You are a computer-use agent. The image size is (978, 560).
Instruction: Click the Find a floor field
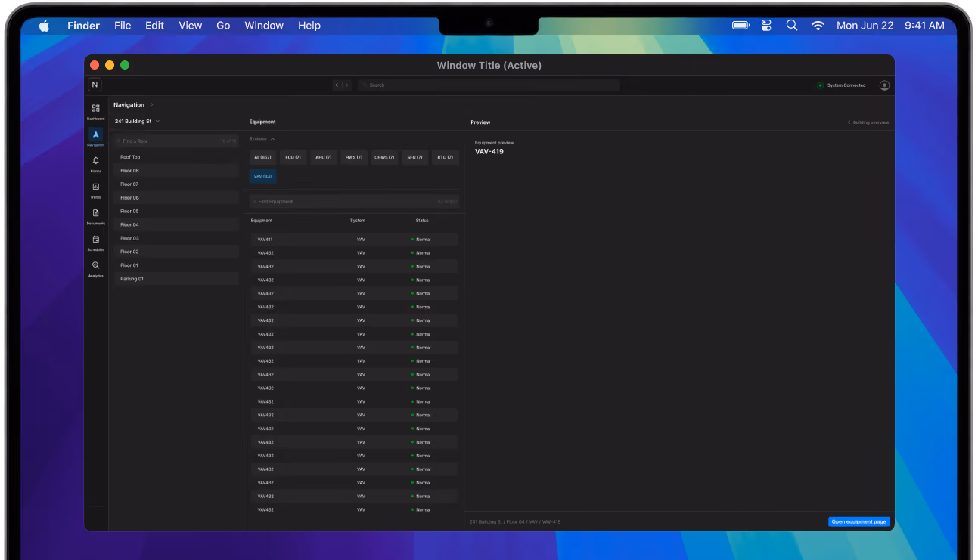coord(176,141)
